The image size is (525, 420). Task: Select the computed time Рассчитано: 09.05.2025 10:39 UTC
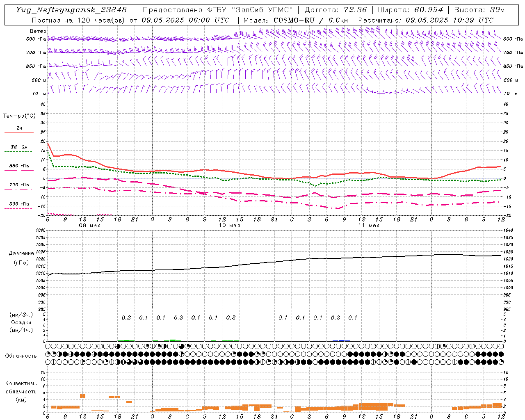pyautogui.click(x=426, y=20)
